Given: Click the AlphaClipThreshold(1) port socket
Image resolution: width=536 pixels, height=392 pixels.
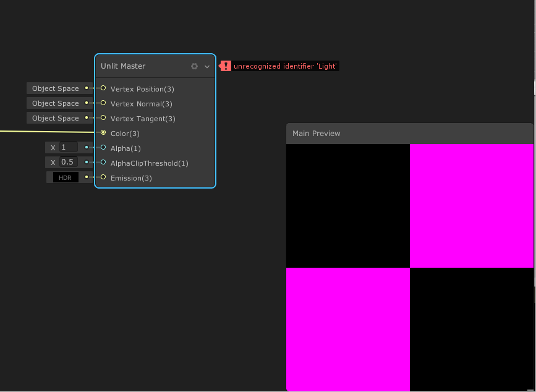Looking at the screenshot, I should coord(103,163).
